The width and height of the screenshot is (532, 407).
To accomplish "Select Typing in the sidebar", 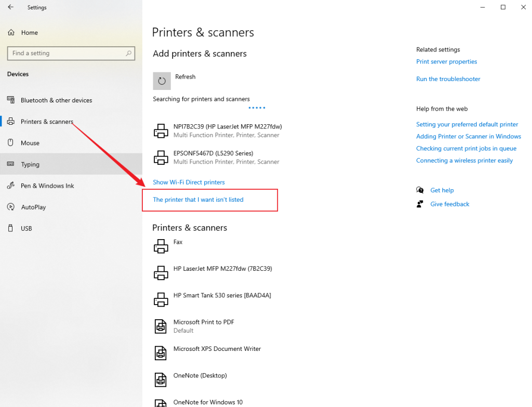I will (31, 164).
